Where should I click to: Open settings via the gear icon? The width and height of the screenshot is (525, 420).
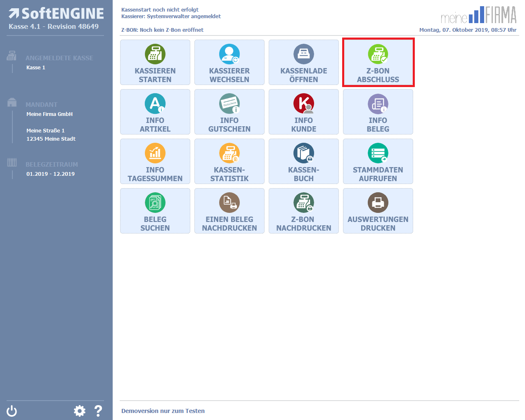(80, 411)
